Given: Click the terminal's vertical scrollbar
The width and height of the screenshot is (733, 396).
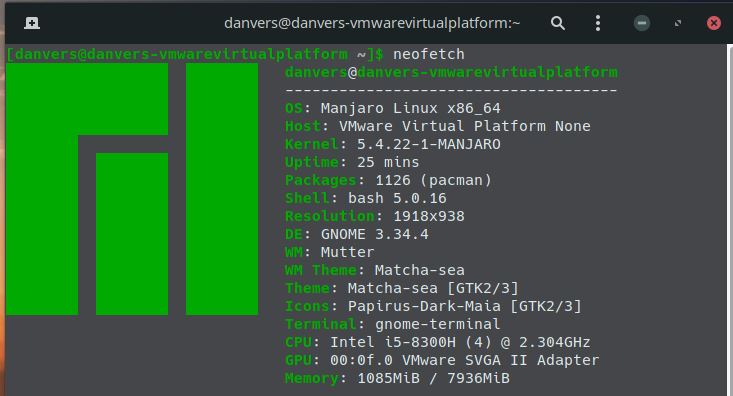Looking at the screenshot, I should [x=730, y=220].
